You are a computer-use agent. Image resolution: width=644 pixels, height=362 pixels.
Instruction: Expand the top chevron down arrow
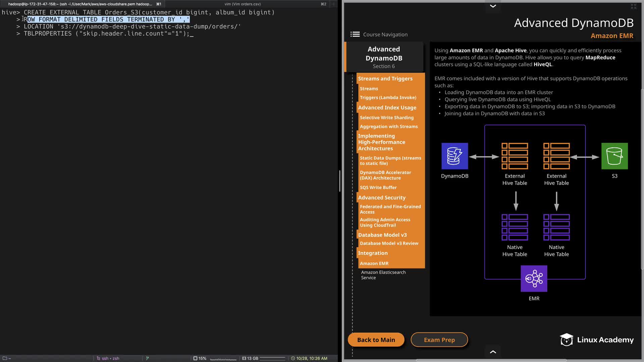[493, 6]
